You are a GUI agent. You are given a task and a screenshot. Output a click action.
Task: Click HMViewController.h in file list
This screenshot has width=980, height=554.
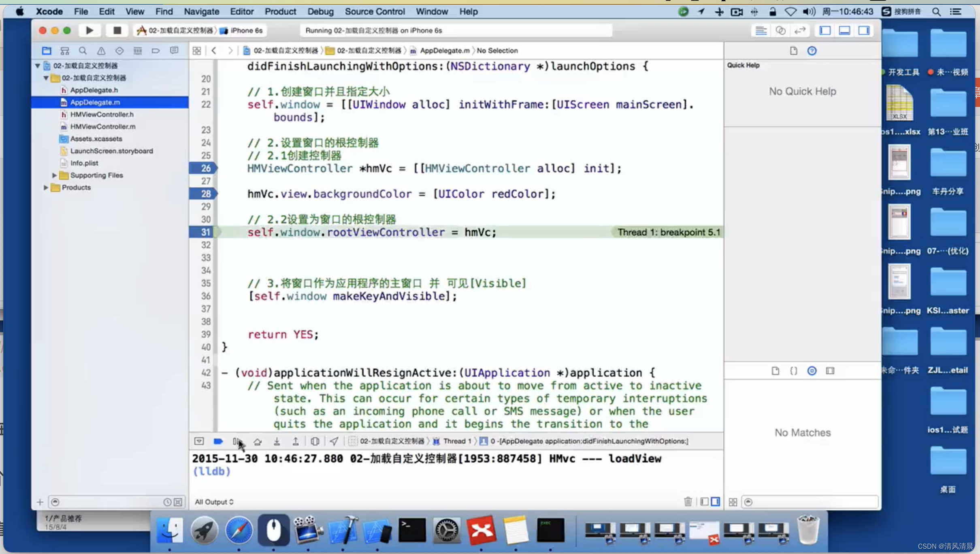coord(102,115)
